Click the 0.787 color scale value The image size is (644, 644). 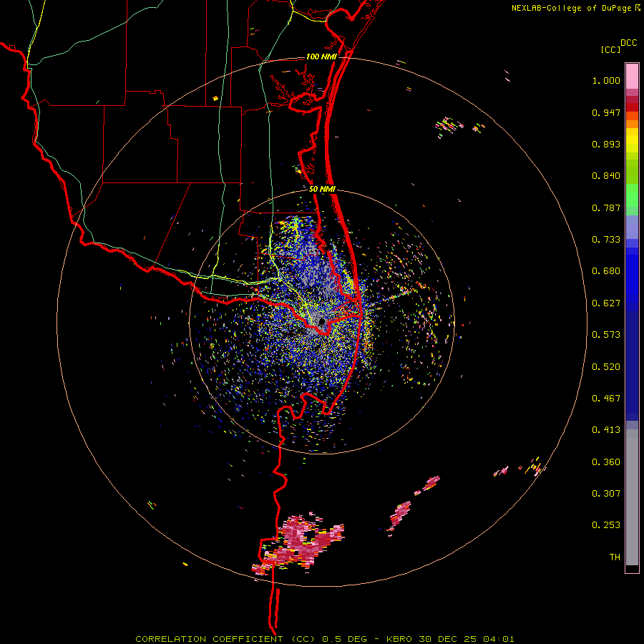point(606,208)
